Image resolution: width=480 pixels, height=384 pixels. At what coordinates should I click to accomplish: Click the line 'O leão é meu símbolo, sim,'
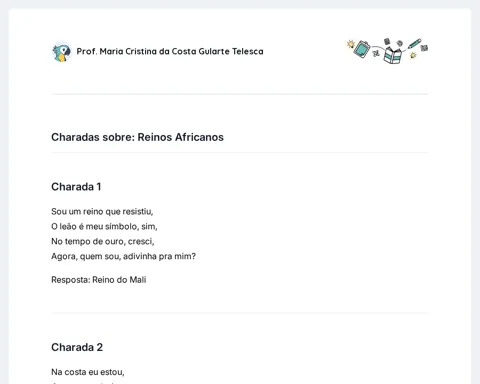104,227
